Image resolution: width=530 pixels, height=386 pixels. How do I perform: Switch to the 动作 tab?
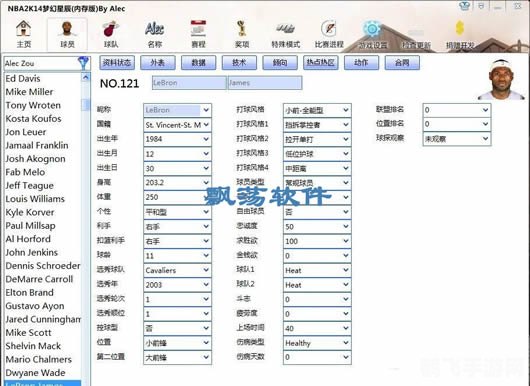(361, 63)
